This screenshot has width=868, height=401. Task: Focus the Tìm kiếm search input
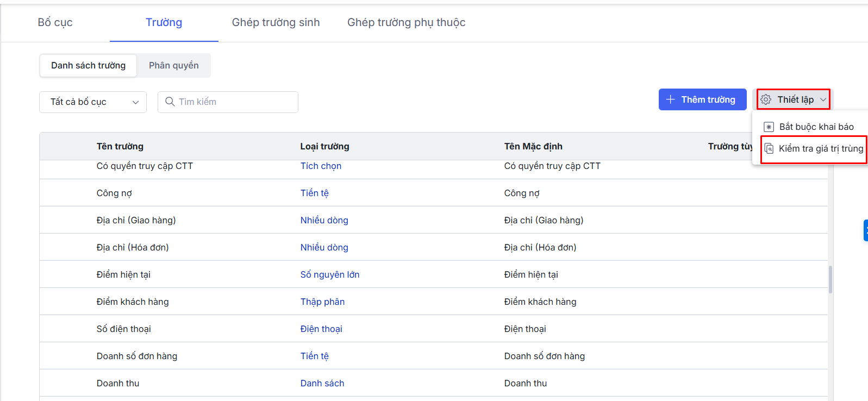(234, 102)
